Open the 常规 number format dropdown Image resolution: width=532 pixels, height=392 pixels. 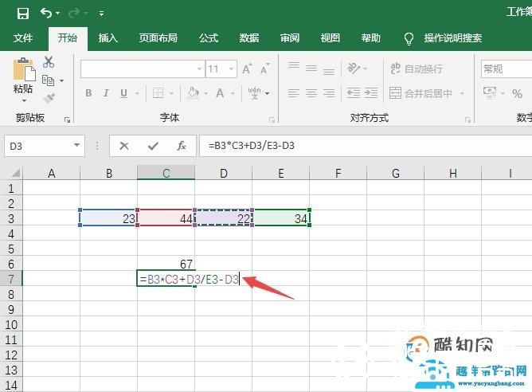507,69
